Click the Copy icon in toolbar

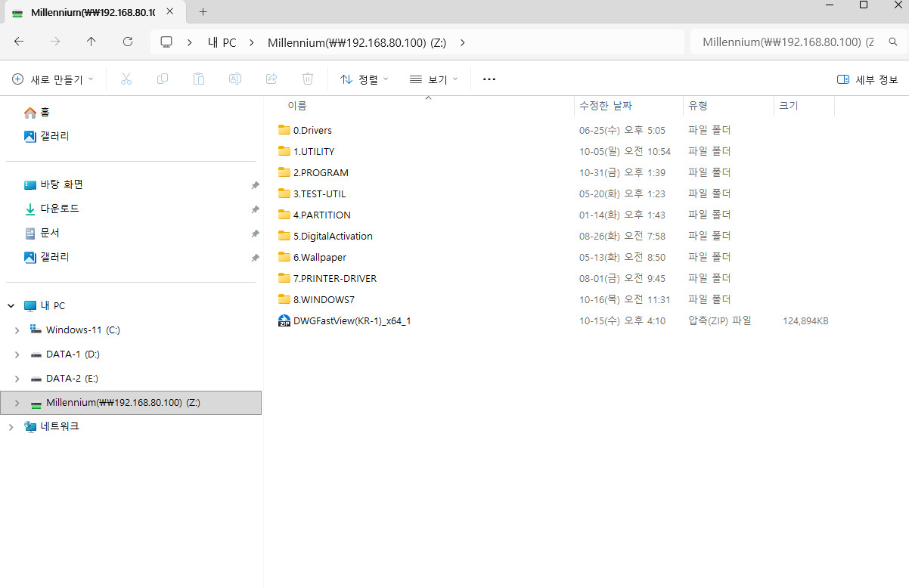tap(163, 79)
